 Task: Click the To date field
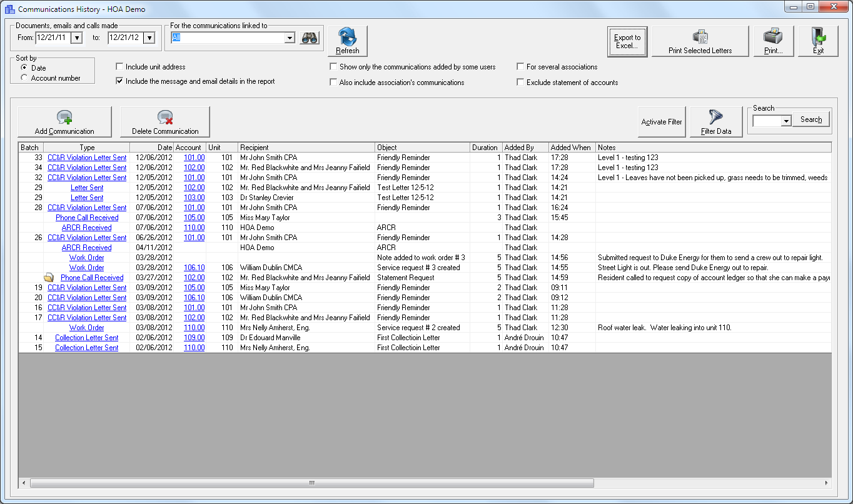(125, 38)
